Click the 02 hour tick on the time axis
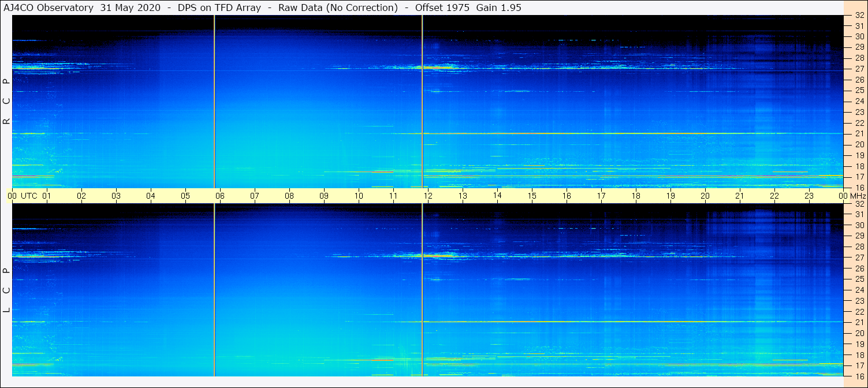868x388 pixels. (81, 196)
